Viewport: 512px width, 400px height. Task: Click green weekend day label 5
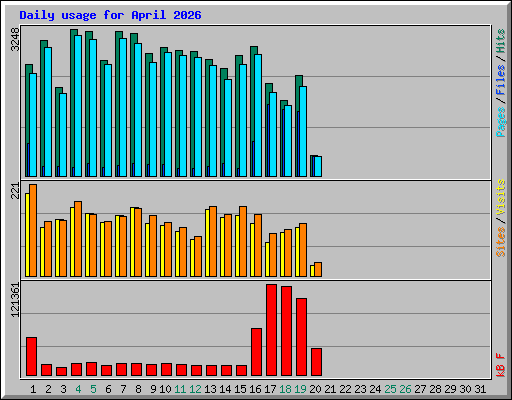tap(93, 389)
